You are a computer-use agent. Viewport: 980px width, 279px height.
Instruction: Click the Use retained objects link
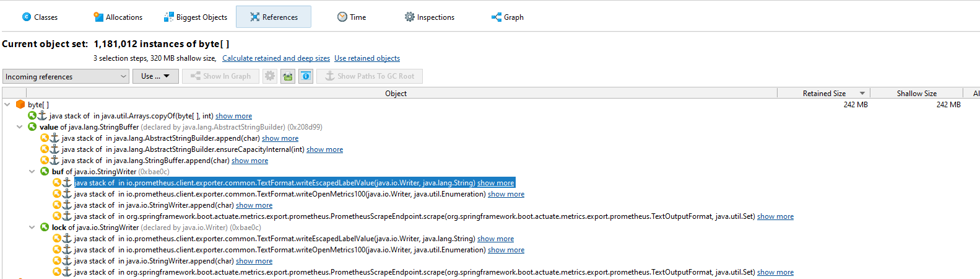pos(367,58)
